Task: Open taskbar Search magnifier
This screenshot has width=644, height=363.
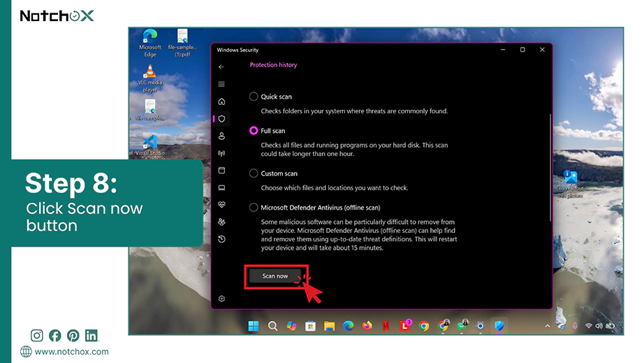Action: pyautogui.click(x=272, y=326)
